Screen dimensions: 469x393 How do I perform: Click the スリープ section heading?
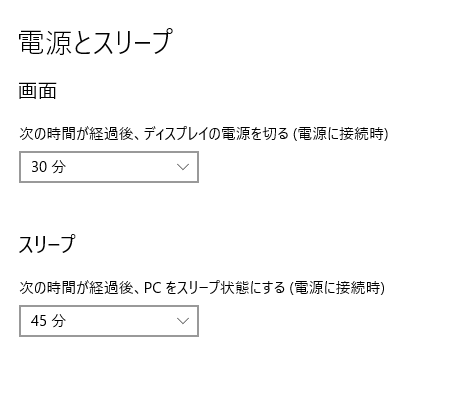[x=47, y=244]
